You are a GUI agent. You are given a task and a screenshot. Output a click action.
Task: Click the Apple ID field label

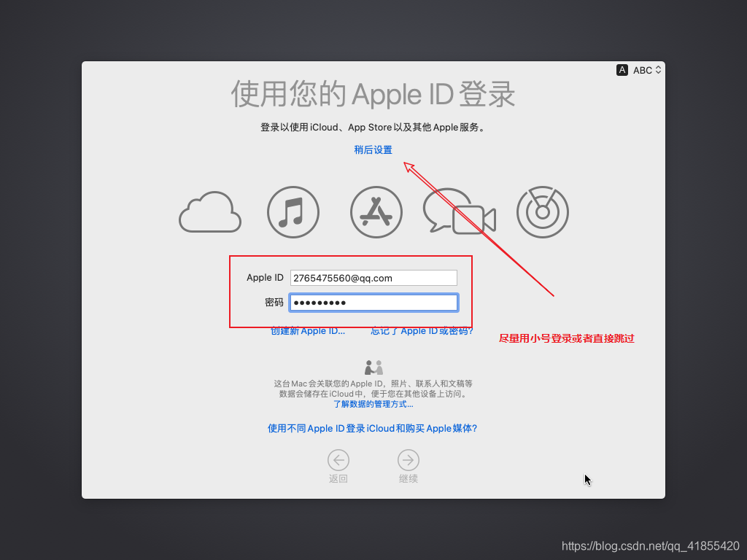click(265, 278)
